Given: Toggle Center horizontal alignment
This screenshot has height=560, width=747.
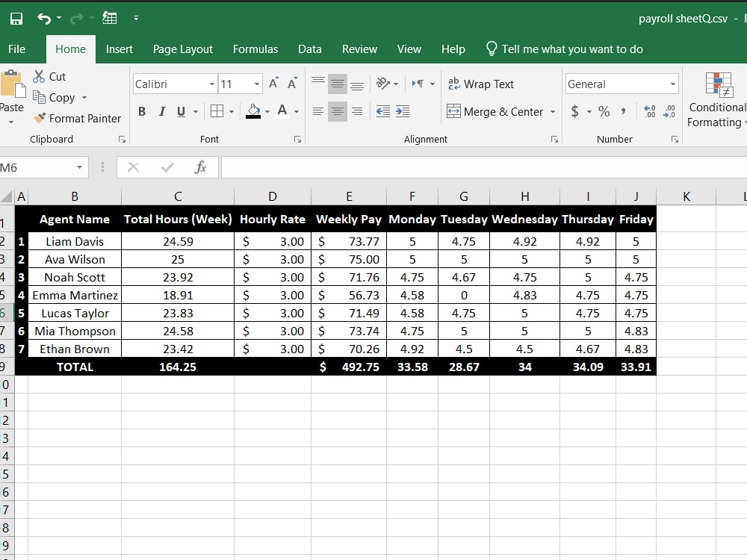Looking at the screenshot, I should click(x=338, y=112).
